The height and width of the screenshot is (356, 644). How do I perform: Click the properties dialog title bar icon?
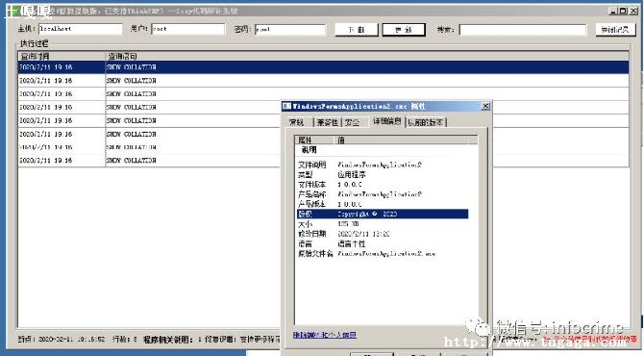pos(286,106)
